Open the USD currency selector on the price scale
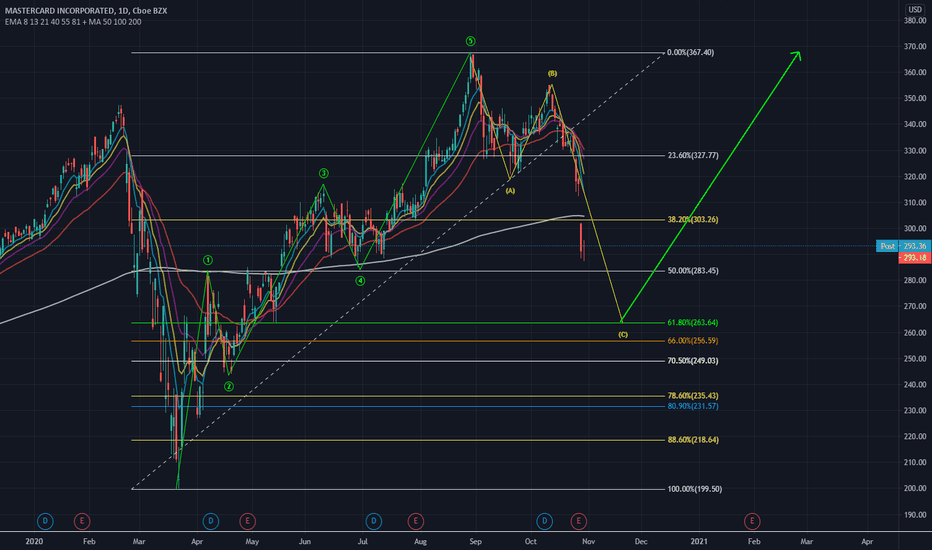The width and height of the screenshot is (932, 550). 915,10
